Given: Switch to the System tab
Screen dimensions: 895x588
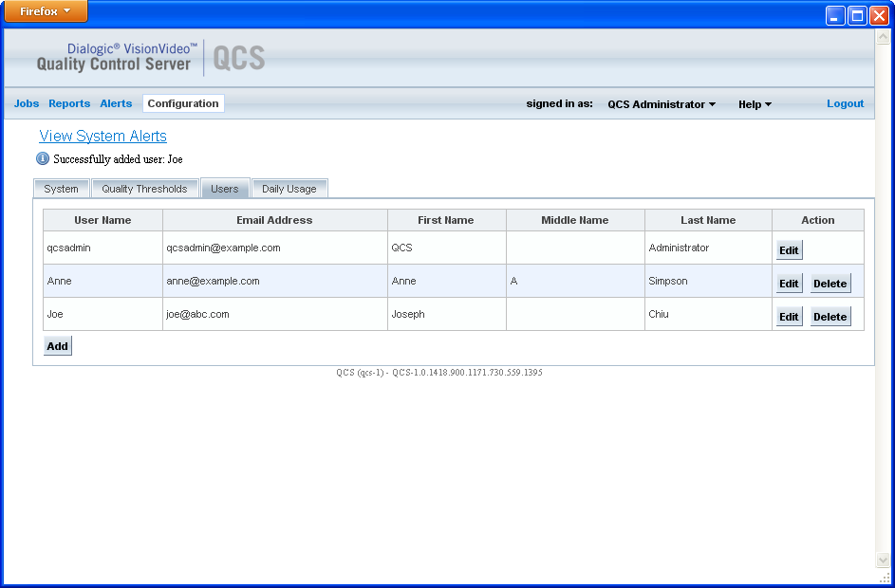Looking at the screenshot, I should [61, 188].
